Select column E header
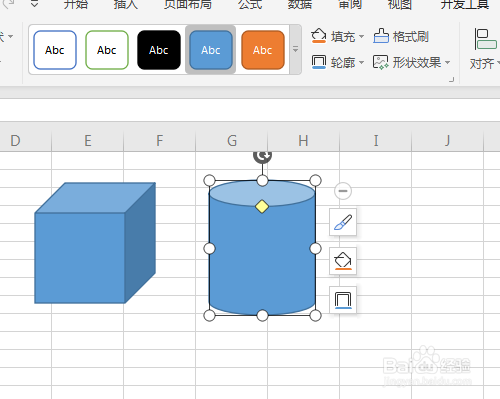 coord(88,141)
